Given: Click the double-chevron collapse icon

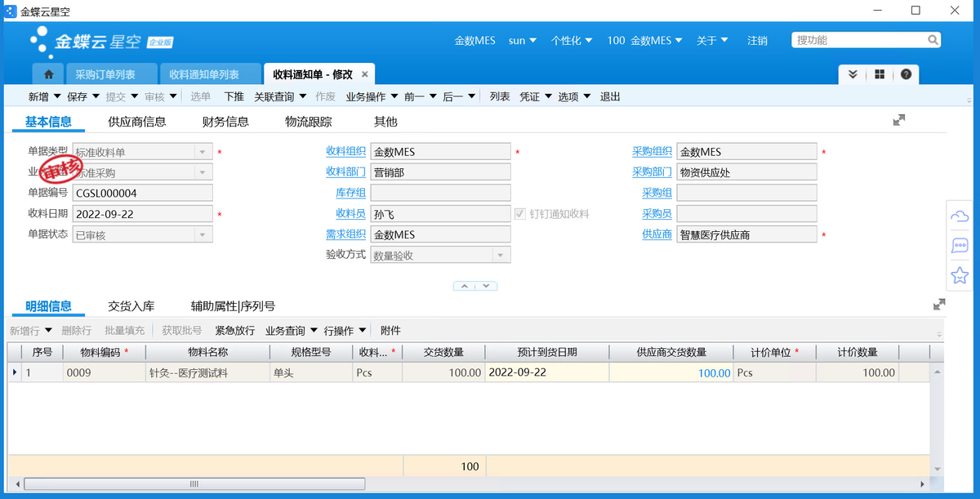Looking at the screenshot, I should point(853,74).
